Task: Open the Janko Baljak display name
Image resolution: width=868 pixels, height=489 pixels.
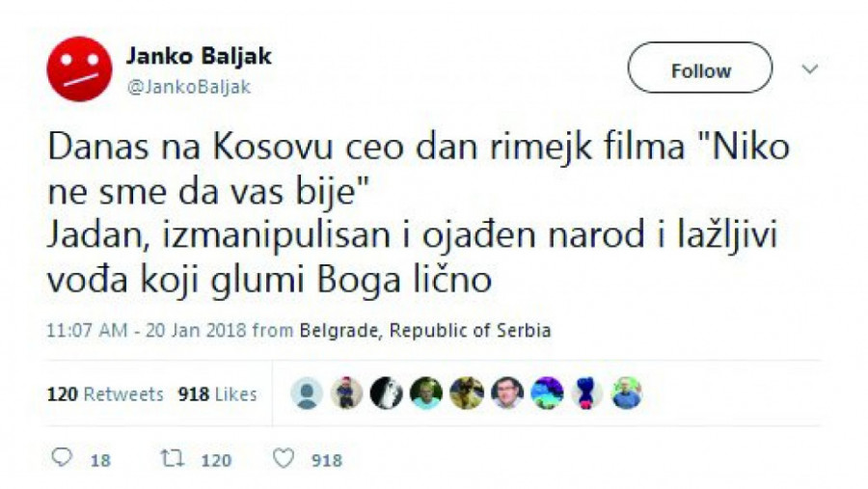Action: coord(199,56)
